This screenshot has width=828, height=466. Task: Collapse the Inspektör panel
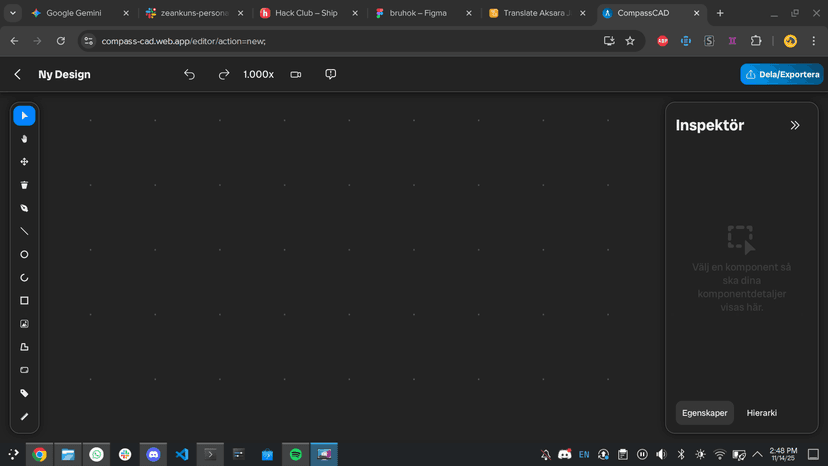click(795, 126)
